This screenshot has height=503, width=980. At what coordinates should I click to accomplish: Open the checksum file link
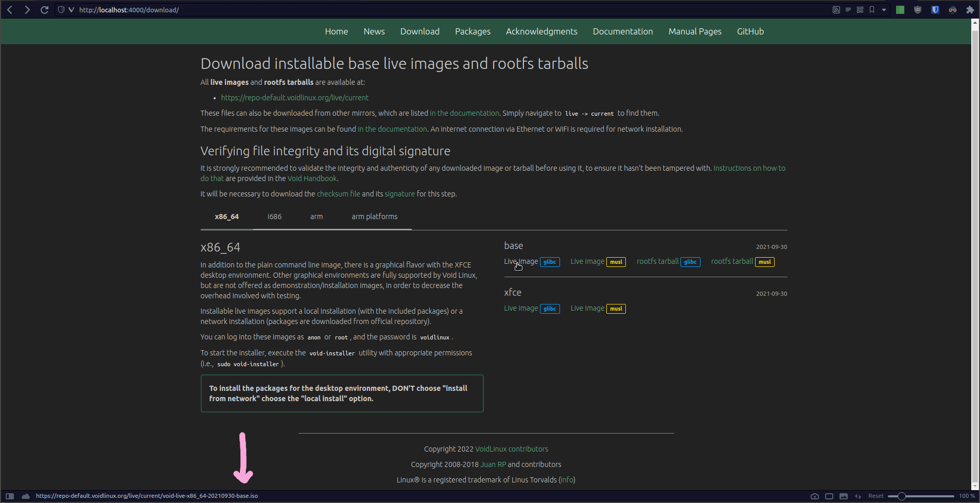[339, 194]
